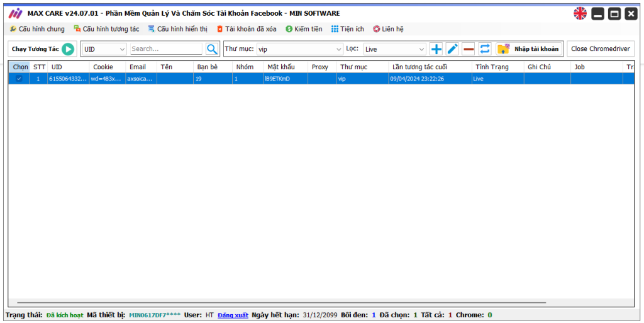The width and height of the screenshot is (644, 323).
Task: Close the MAX CARE window
Action: [x=631, y=14]
